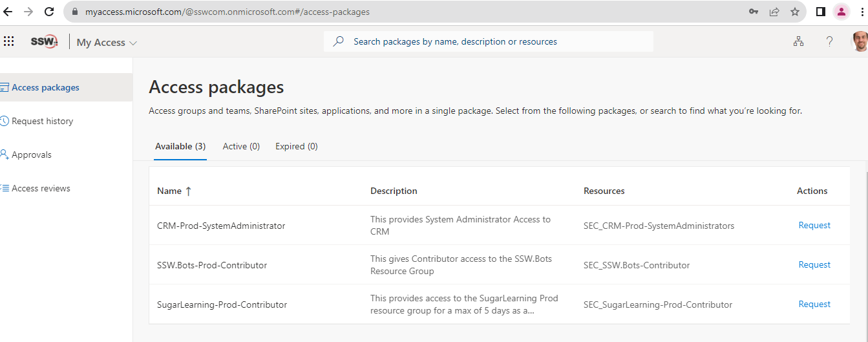Open the organization switcher icon
Viewport: 868px width, 342px height.
tap(799, 41)
